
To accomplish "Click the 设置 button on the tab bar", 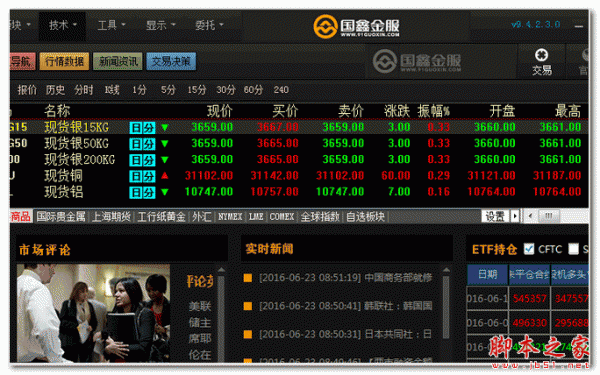I will pyautogui.click(x=496, y=216).
